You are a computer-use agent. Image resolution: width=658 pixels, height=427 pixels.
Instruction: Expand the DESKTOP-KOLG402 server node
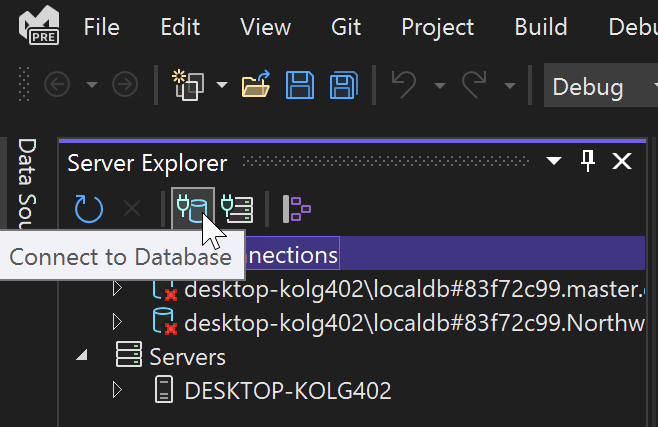pyautogui.click(x=118, y=390)
